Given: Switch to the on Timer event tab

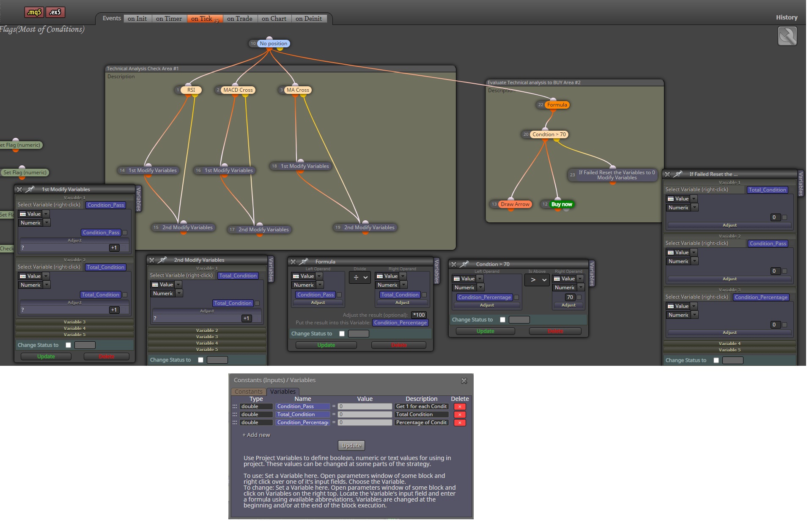Looking at the screenshot, I should tap(169, 19).
